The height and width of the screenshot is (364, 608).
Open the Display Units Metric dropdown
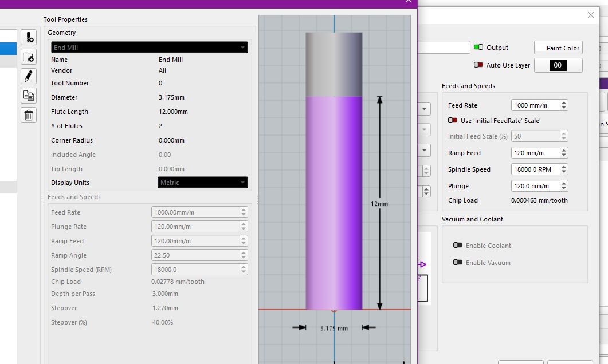tap(203, 183)
